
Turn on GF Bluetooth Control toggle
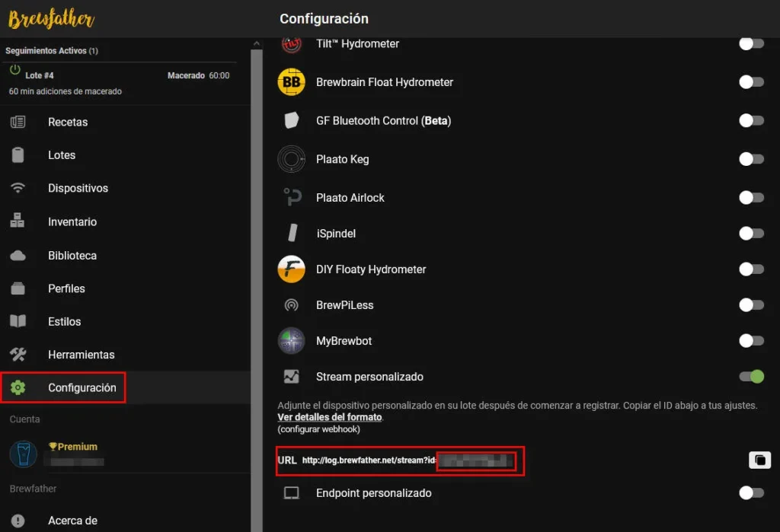751,120
